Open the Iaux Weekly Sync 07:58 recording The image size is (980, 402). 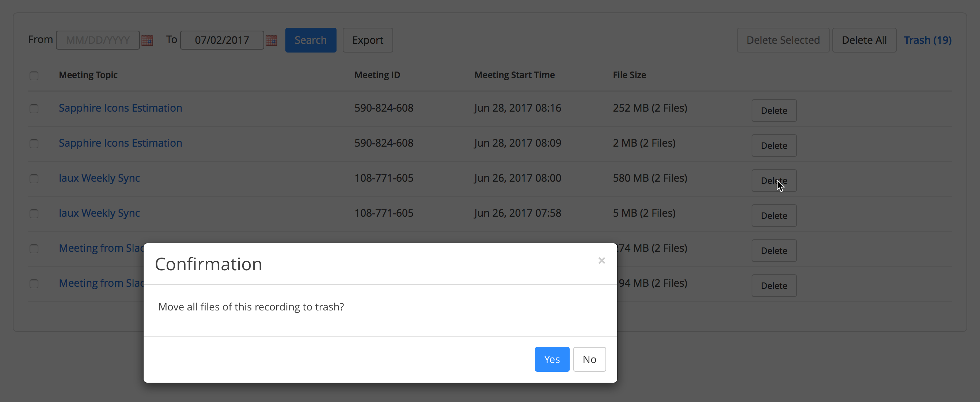click(x=99, y=213)
